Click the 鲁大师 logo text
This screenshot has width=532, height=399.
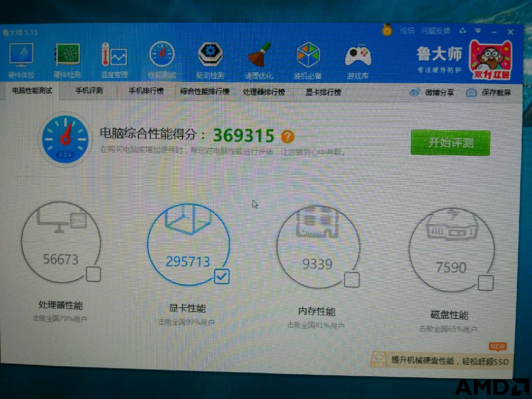(x=440, y=54)
